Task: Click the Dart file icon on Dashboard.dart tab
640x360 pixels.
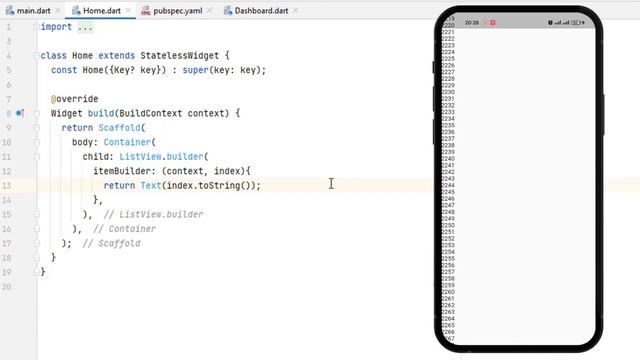Action: pyautogui.click(x=228, y=11)
